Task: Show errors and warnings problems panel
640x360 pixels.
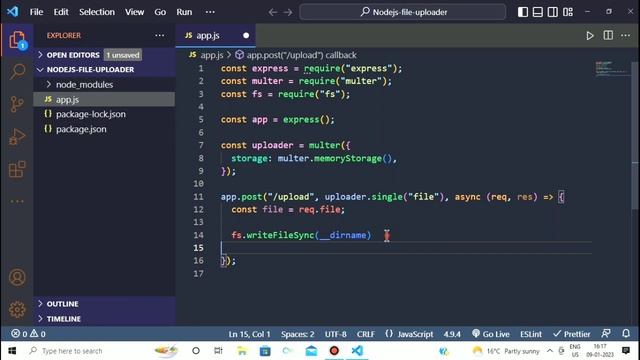Action: 28,334
